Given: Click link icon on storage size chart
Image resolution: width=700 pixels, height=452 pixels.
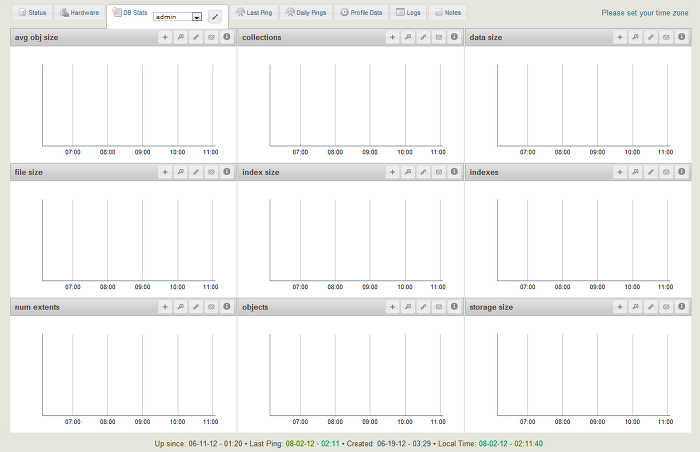Looking at the screenshot, I should coord(650,307).
